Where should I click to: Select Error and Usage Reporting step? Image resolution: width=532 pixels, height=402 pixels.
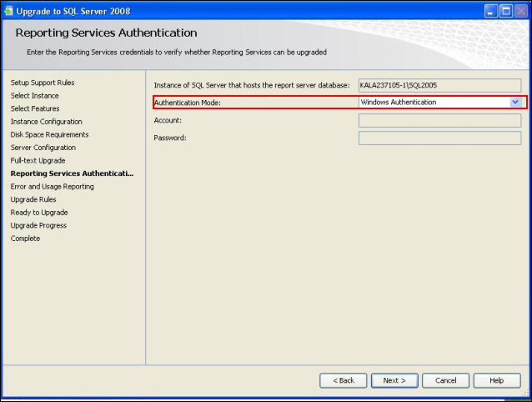53,187
